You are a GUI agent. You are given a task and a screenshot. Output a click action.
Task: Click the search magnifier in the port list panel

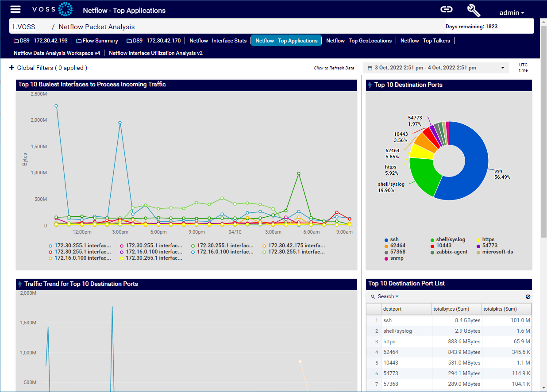coord(374,296)
